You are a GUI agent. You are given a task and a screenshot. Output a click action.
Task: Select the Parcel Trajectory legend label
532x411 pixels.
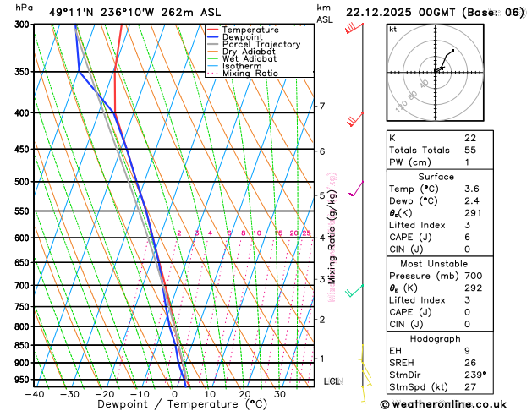click(x=261, y=45)
